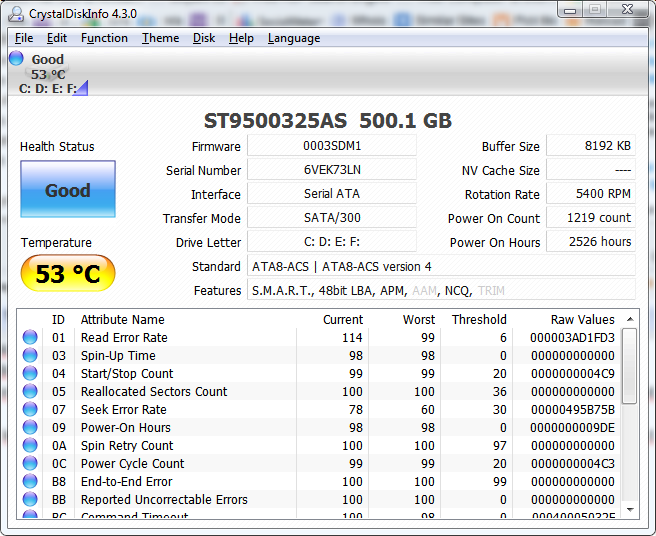Select the disk status orb in the drive bar
656x536 pixels.
(16, 58)
